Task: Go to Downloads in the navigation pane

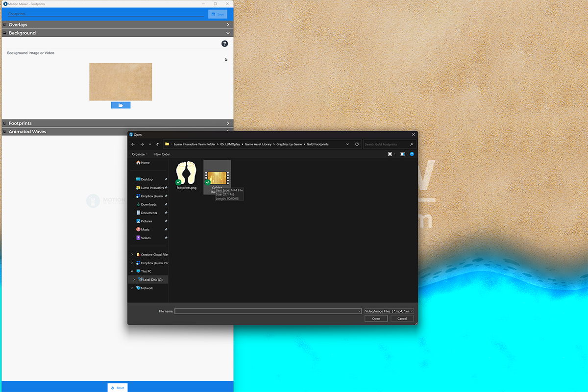Action: (147, 204)
